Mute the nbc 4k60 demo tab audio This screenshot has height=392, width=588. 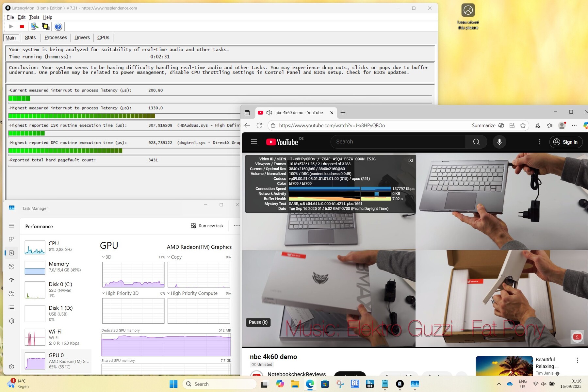pyautogui.click(x=269, y=113)
